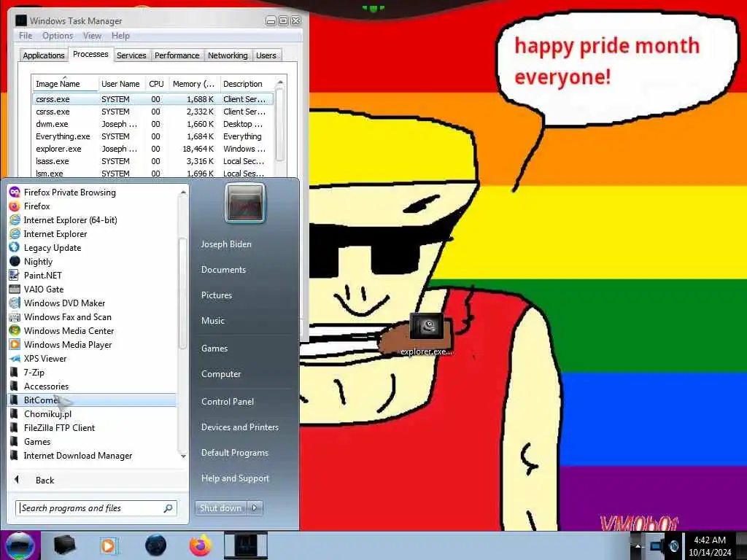Open Firefox from the taskbar
This screenshot has height=560, width=747.
pos(201,545)
